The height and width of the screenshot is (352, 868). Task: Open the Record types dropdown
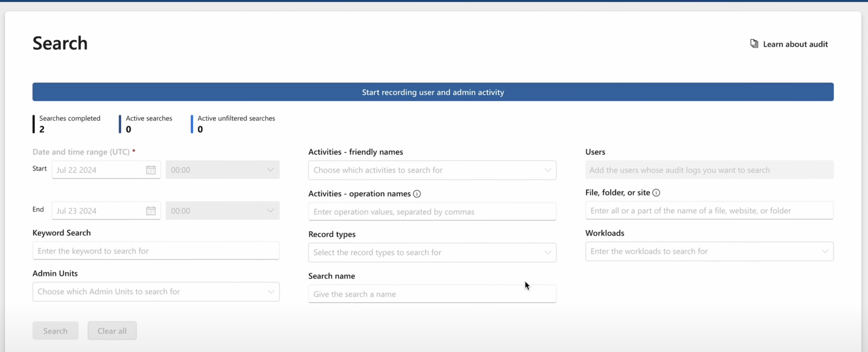(x=432, y=252)
